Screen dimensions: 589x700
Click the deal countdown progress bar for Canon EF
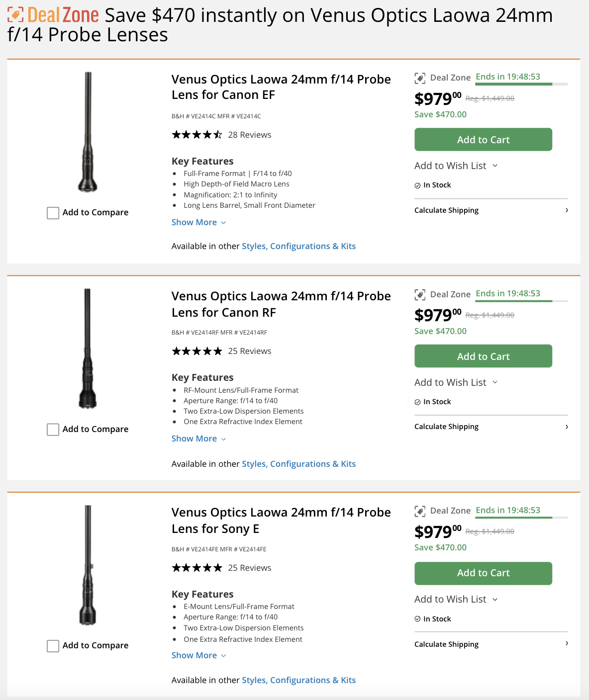click(521, 84)
